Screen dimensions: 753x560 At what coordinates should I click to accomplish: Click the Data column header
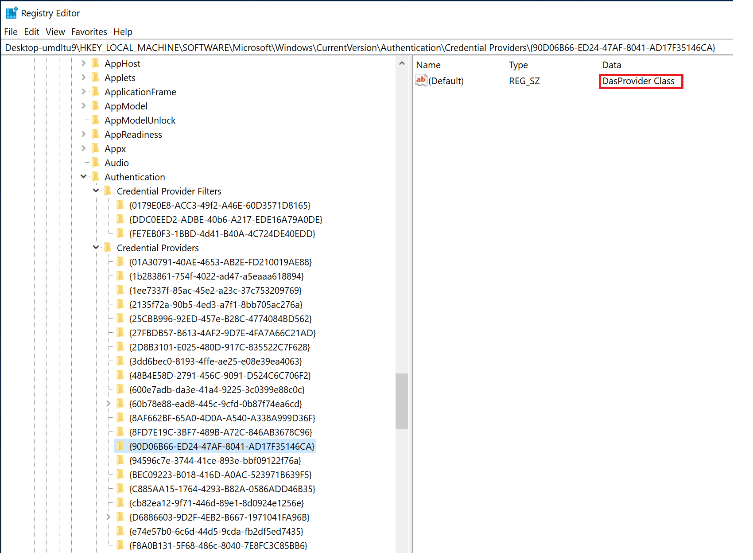click(x=611, y=65)
